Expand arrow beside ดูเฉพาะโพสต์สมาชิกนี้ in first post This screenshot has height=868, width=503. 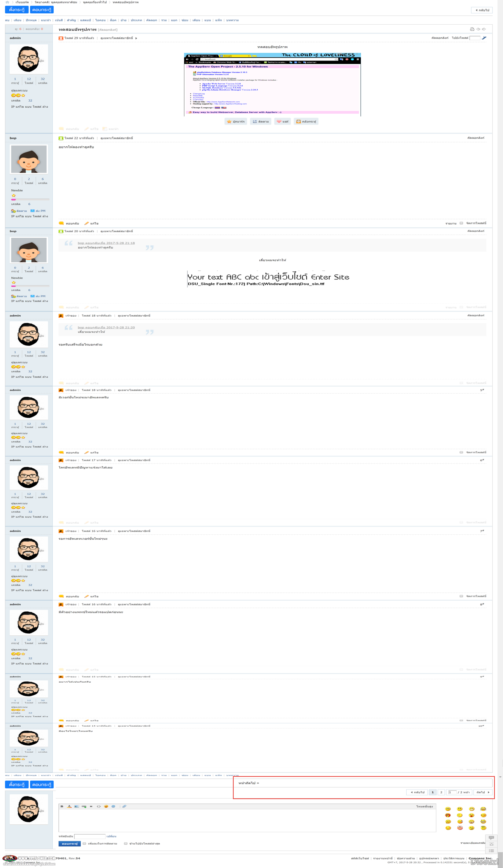[136, 38]
